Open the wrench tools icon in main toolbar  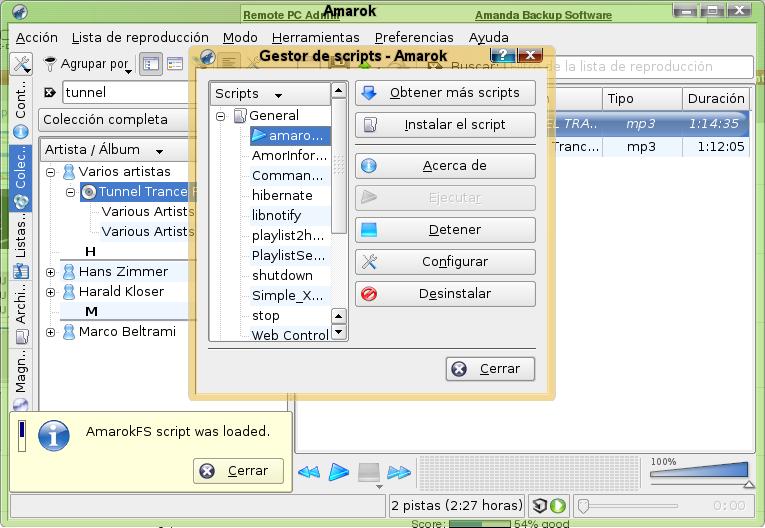click(21, 64)
